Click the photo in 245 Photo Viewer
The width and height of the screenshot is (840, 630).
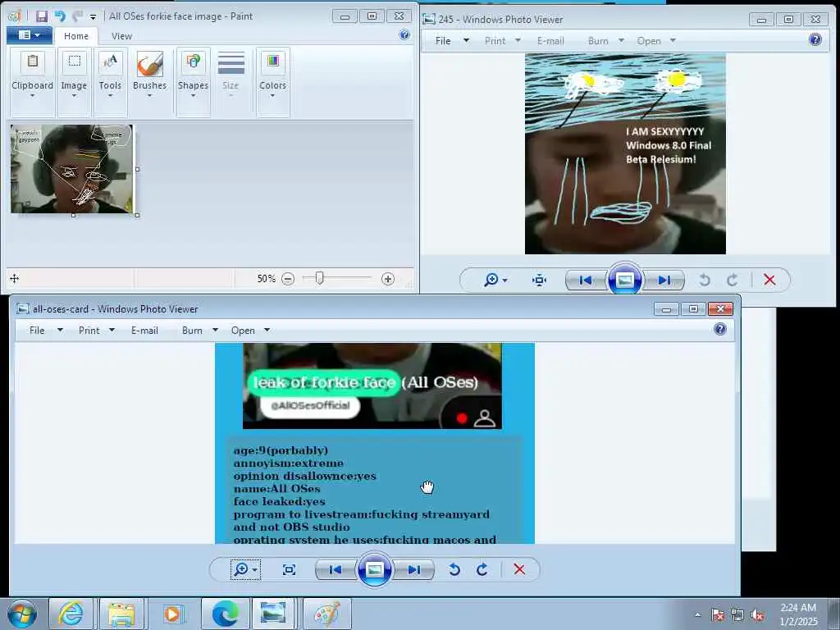(625, 153)
